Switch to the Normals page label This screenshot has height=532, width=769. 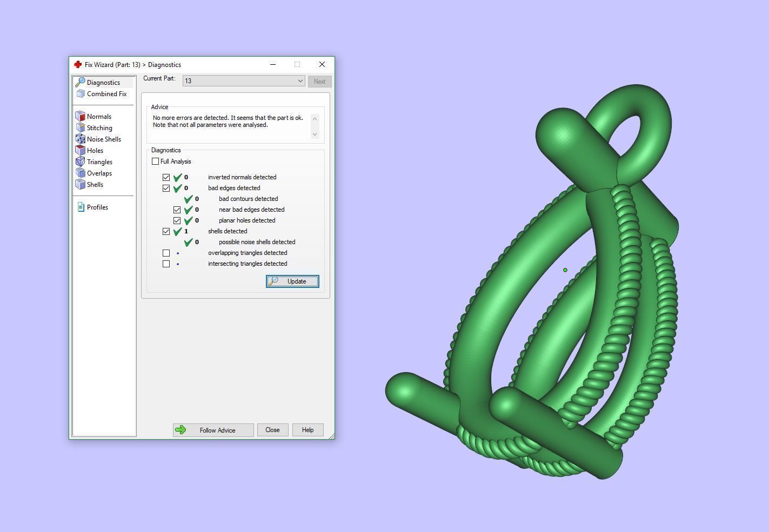[99, 117]
